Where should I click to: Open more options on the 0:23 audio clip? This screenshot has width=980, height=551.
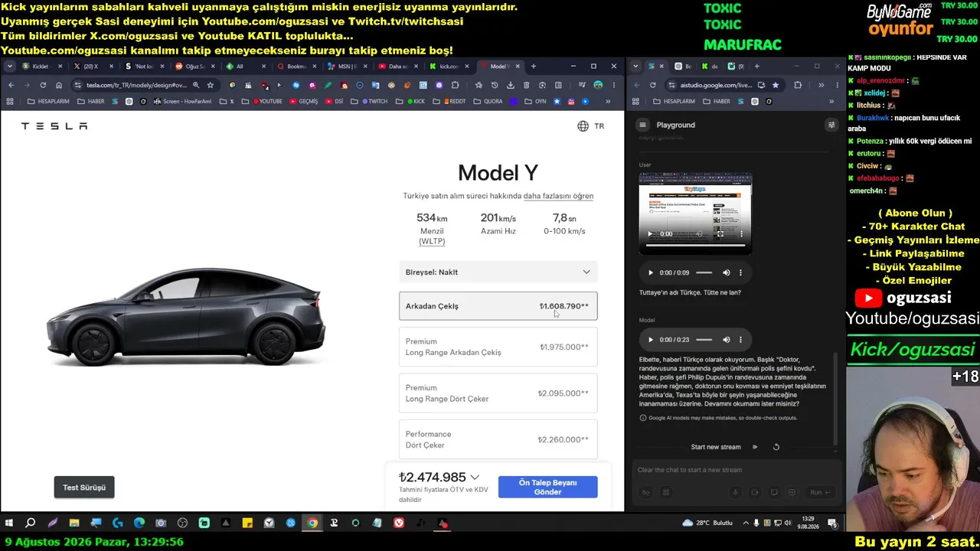coord(740,340)
